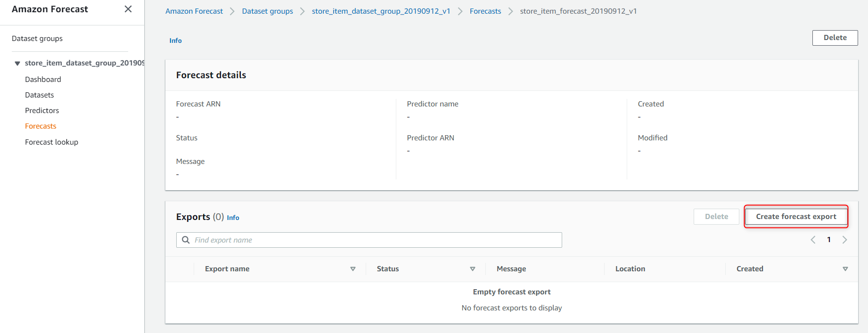This screenshot has height=333, width=868.
Task: Click the Predictor name label
Action: (433, 104)
